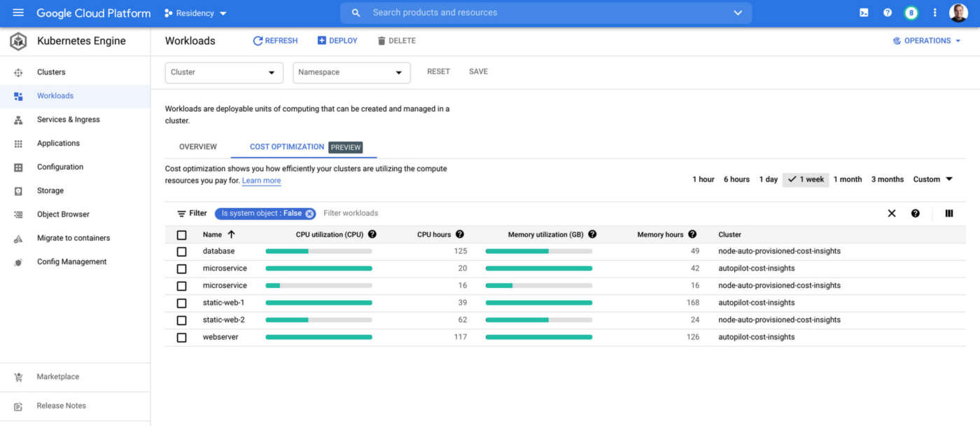Viewport: 980px width, 426px height.
Task: Open the user account avatar
Action: pos(958,13)
